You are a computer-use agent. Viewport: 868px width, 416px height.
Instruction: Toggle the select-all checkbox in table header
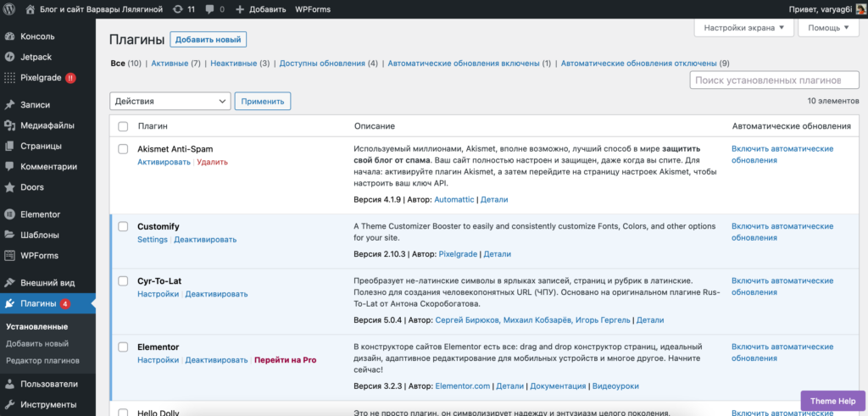pyautogui.click(x=123, y=126)
